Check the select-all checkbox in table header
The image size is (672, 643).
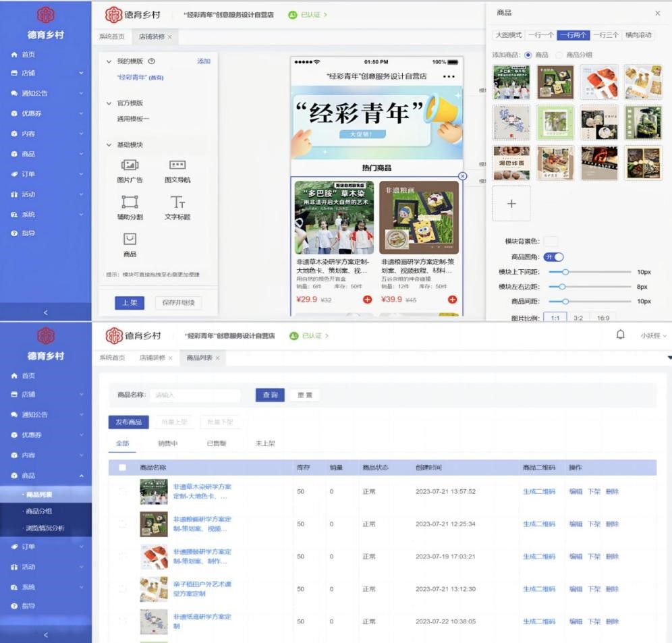click(x=122, y=468)
